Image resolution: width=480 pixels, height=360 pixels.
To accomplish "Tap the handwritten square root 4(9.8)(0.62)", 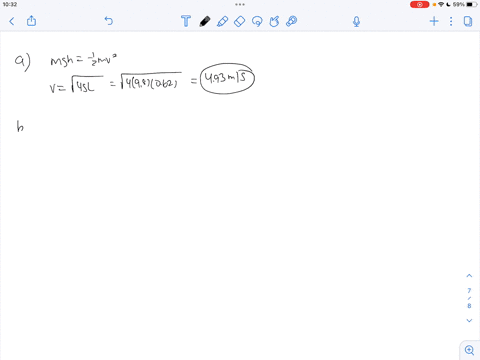I will tap(151, 81).
